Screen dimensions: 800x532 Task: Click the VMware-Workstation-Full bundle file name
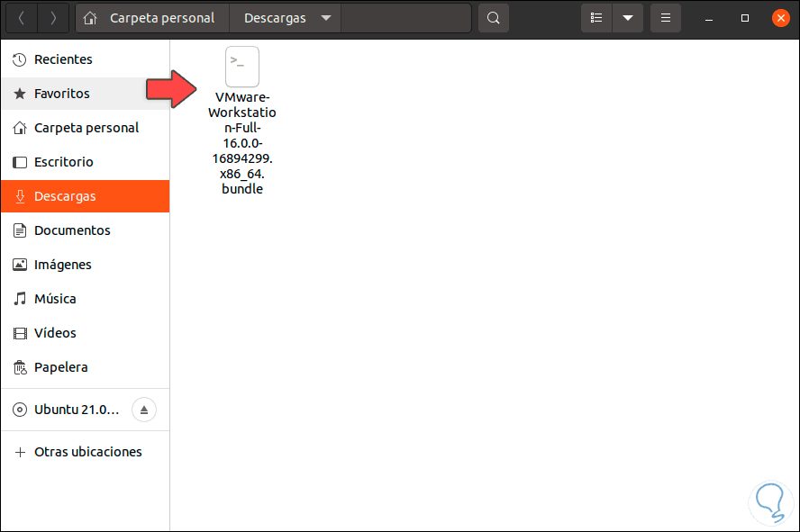(x=242, y=143)
